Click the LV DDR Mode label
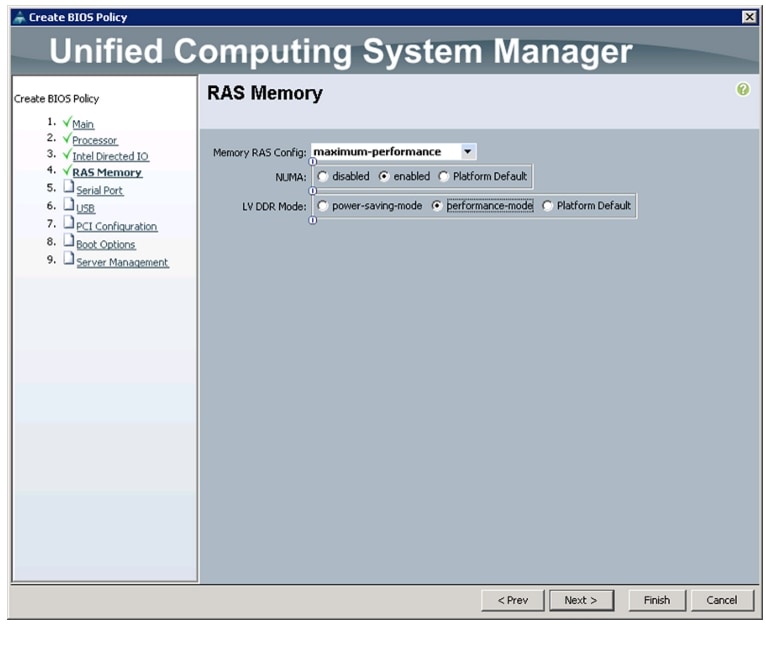This screenshot has width=766, height=647. 274,207
